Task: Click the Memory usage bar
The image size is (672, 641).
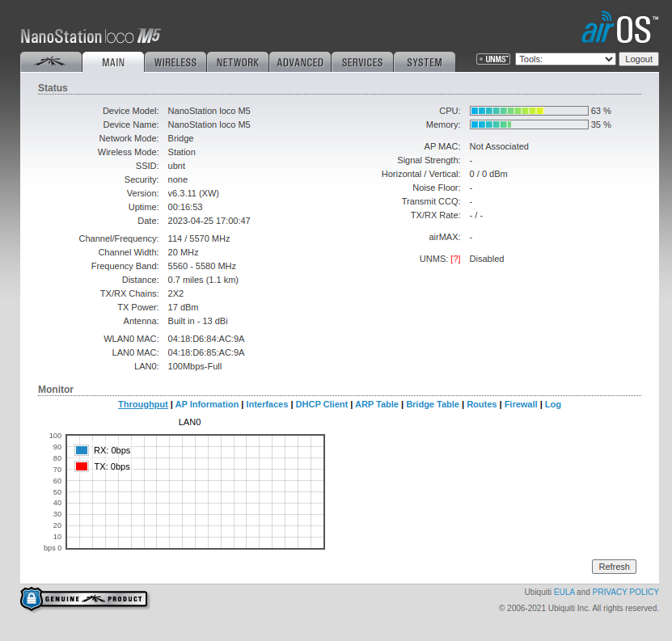Action: (x=529, y=124)
